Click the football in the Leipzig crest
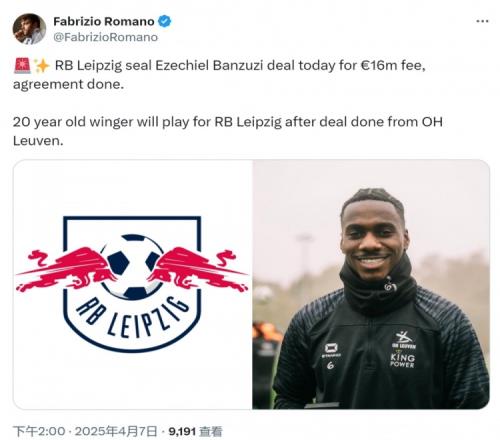This screenshot has height=440, width=500. pyautogui.click(x=133, y=266)
